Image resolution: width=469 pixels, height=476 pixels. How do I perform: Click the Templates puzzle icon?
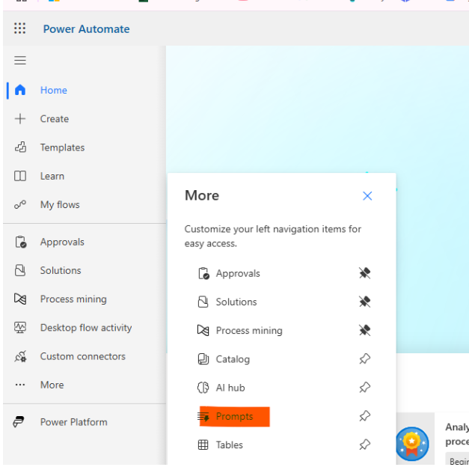coord(20,147)
